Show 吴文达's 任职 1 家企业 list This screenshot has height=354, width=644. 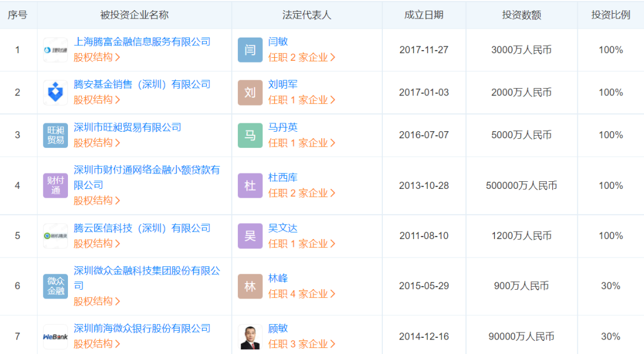point(302,244)
